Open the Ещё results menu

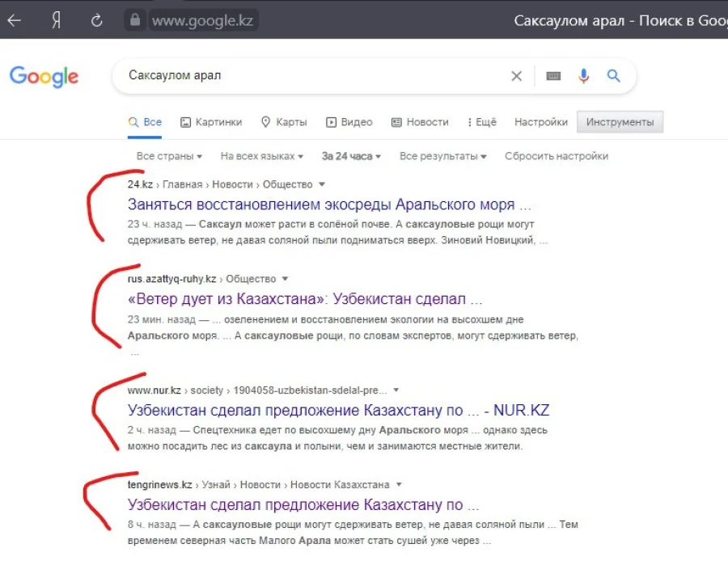click(481, 122)
